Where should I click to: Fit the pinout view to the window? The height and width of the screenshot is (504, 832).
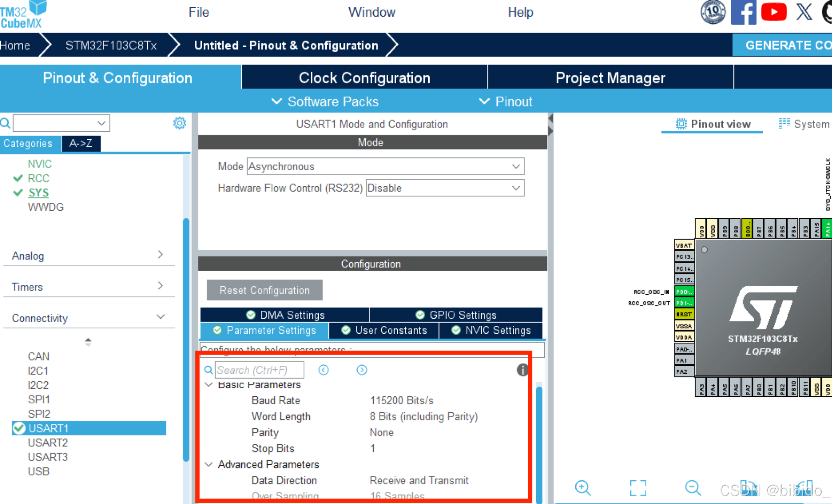coord(638,488)
